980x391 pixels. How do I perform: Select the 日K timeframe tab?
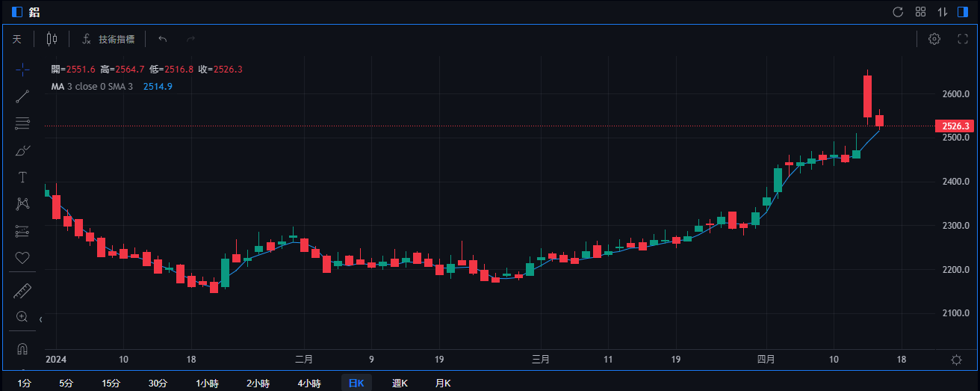[x=356, y=383]
